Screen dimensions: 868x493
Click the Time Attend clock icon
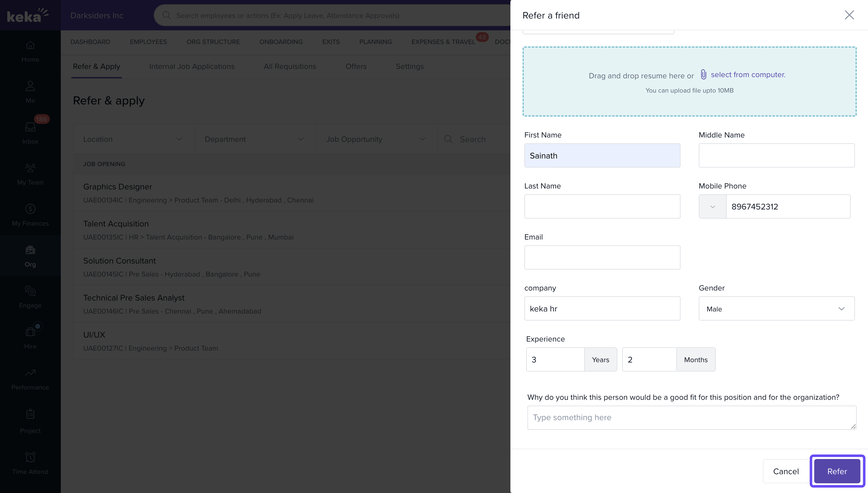(30, 457)
